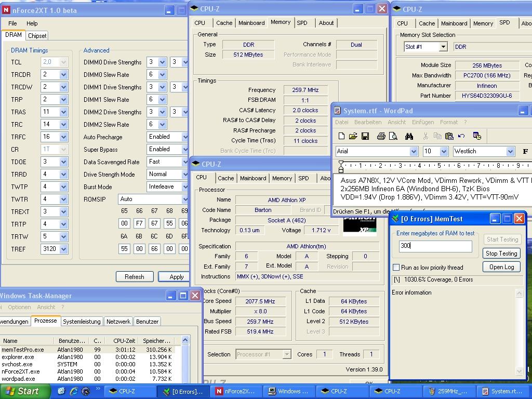This screenshot has width=532, height=399.
Task: Open Einfügen menu in WordPad
Action: [x=423, y=122]
